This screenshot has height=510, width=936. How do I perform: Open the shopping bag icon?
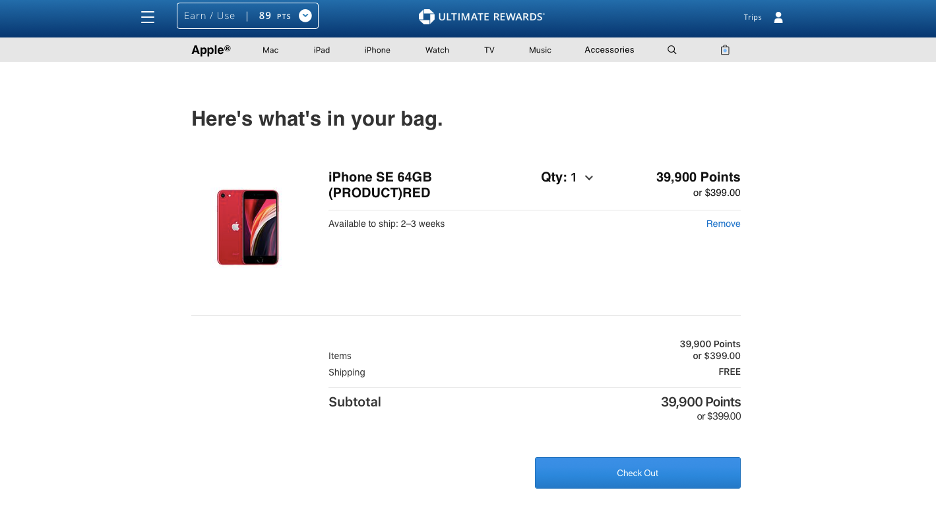click(x=725, y=50)
